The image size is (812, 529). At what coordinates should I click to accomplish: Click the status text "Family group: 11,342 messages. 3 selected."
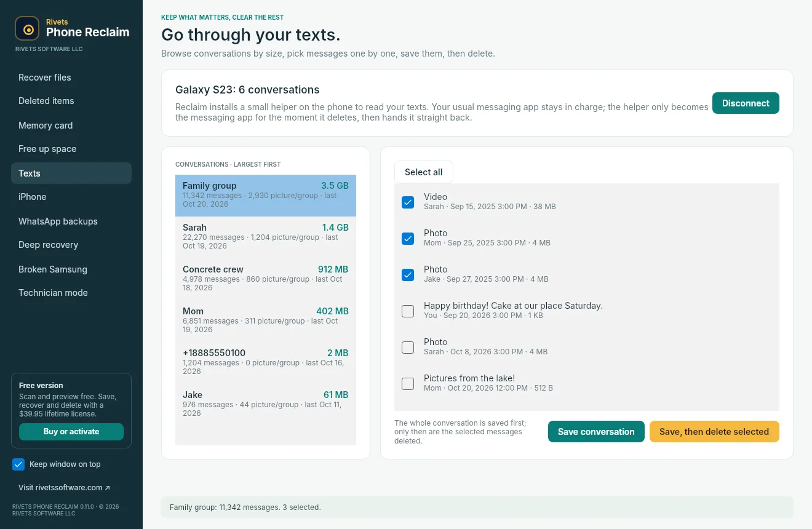[245, 507]
